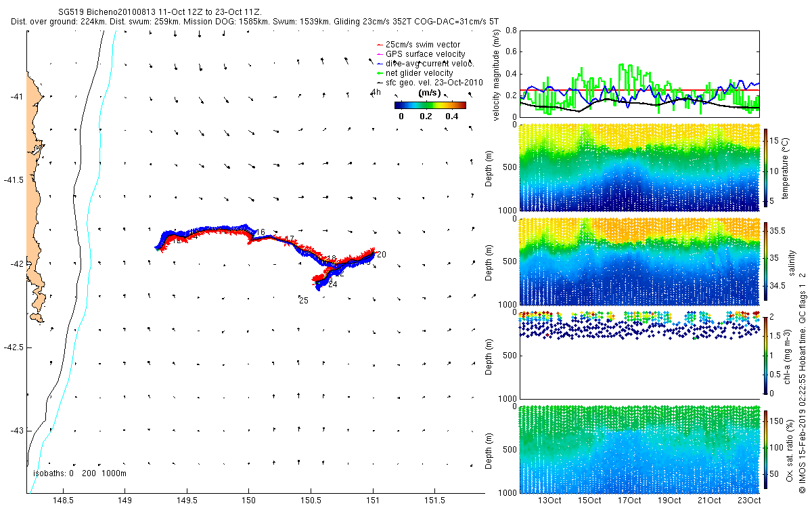Screen dimensions: 812x508
Task: Click the salinity depth section plot
Action: 639,261
